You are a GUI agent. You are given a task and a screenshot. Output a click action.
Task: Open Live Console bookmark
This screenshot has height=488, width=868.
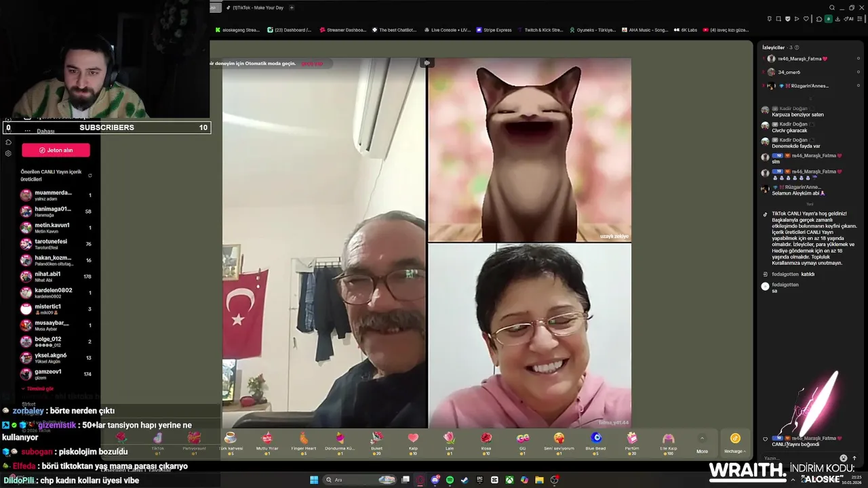pyautogui.click(x=447, y=30)
